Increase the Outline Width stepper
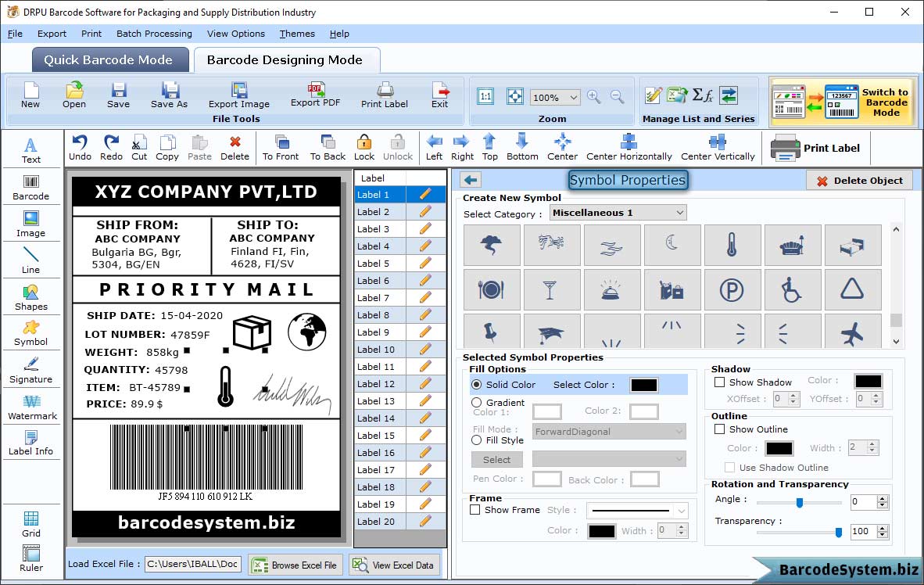 [872, 444]
